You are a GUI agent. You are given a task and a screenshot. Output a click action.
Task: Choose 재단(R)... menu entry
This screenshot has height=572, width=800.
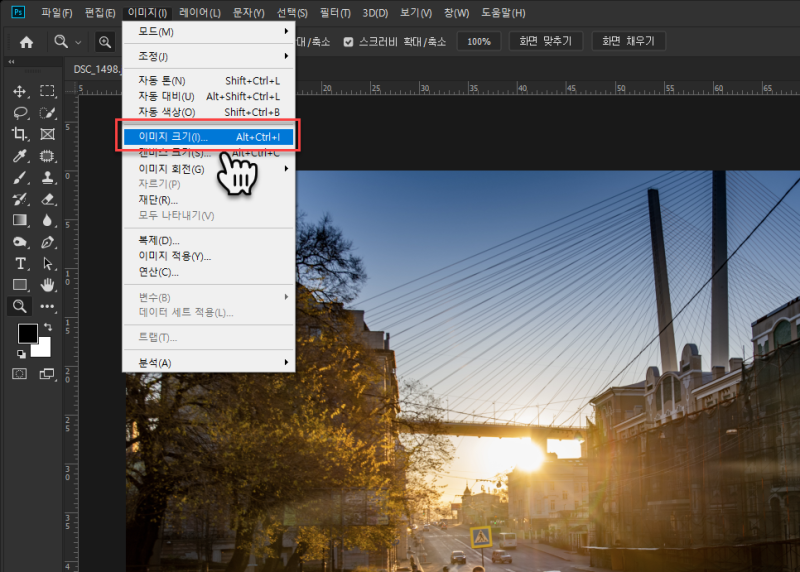tap(209, 200)
